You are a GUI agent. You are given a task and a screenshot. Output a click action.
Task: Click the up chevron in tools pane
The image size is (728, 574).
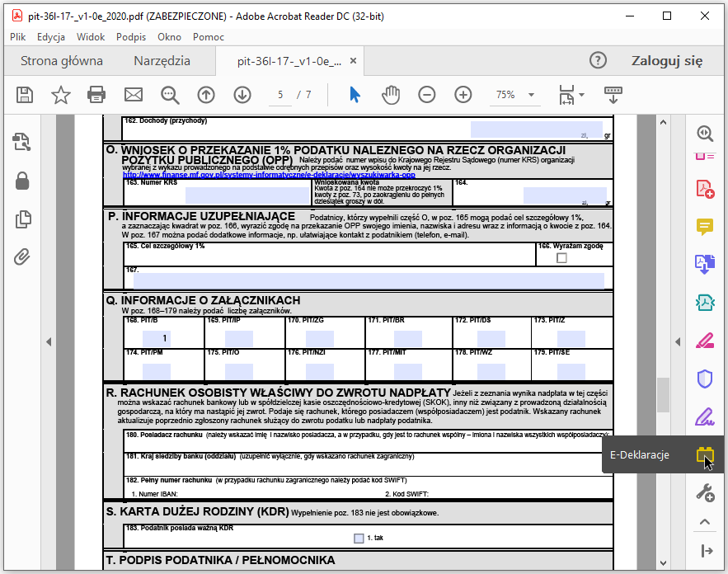(x=705, y=521)
